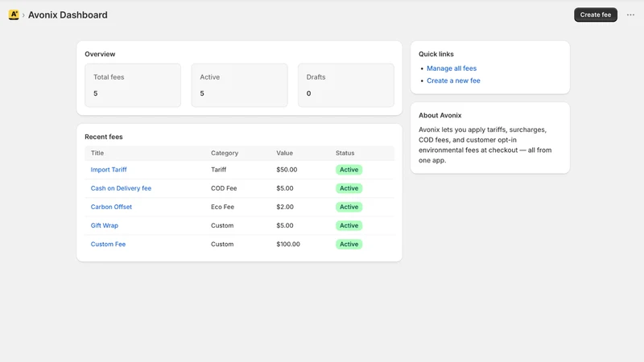Screen dimensions: 644x362
Task: Select the Total fees overview card
Action: 133,85
